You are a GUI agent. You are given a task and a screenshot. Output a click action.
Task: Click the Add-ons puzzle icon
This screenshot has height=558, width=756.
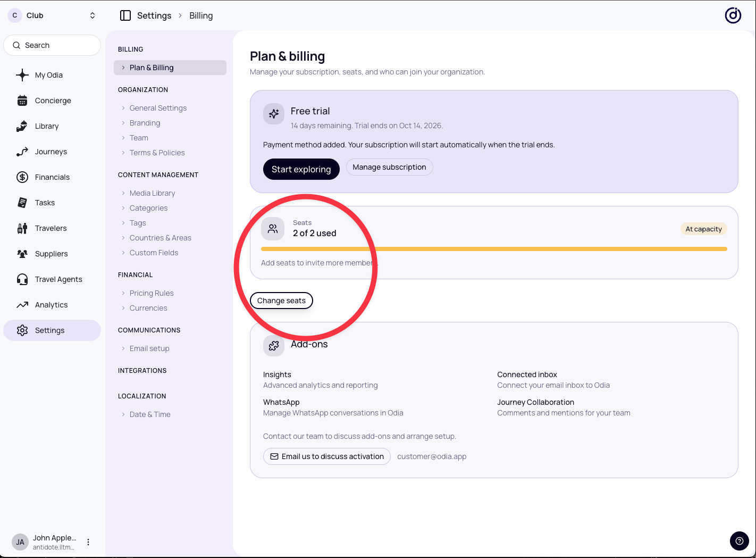(x=274, y=346)
